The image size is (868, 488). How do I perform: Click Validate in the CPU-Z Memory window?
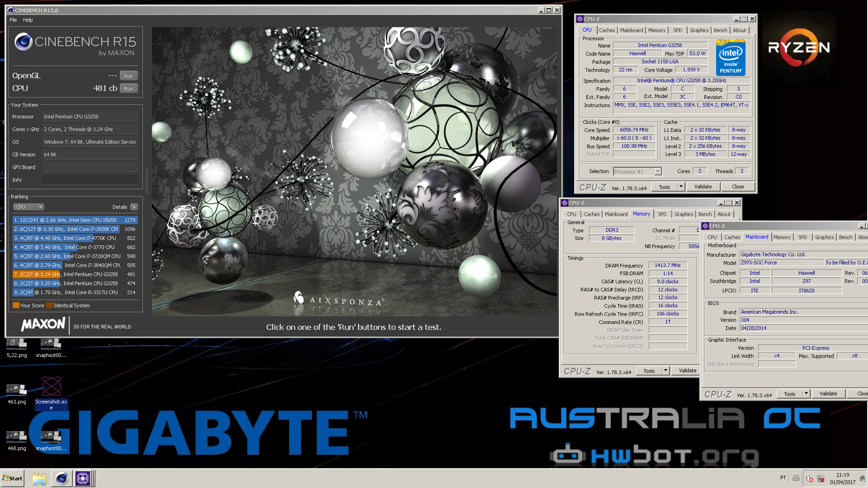pos(686,371)
